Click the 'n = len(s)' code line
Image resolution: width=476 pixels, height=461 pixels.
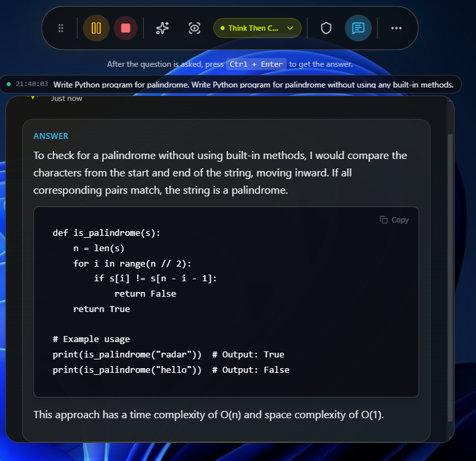(99, 249)
